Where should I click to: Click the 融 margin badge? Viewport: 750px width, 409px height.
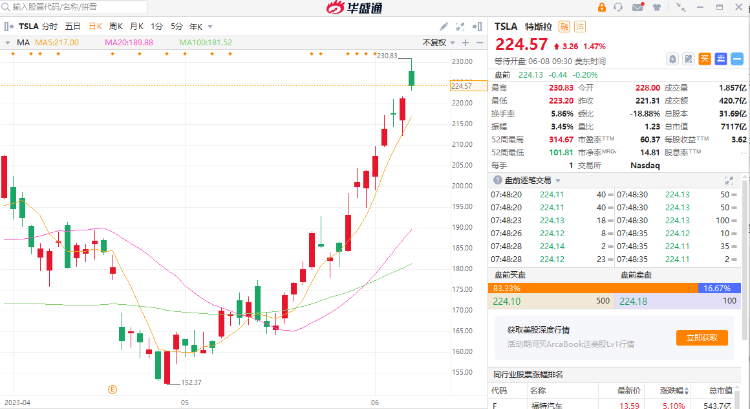pyautogui.click(x=564, y=27)
